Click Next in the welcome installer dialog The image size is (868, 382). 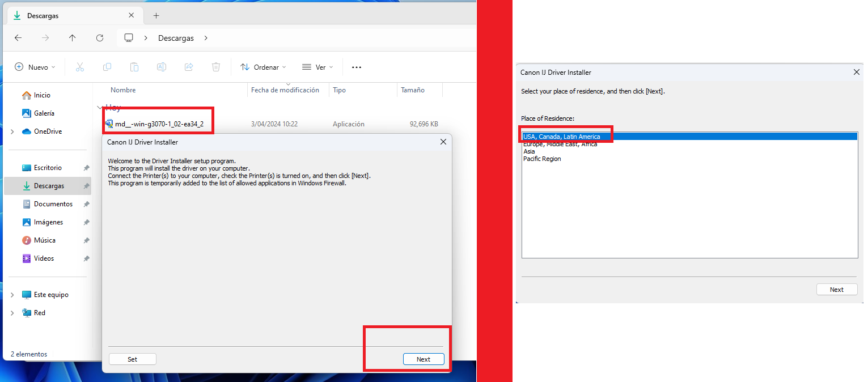coord(423,359)
